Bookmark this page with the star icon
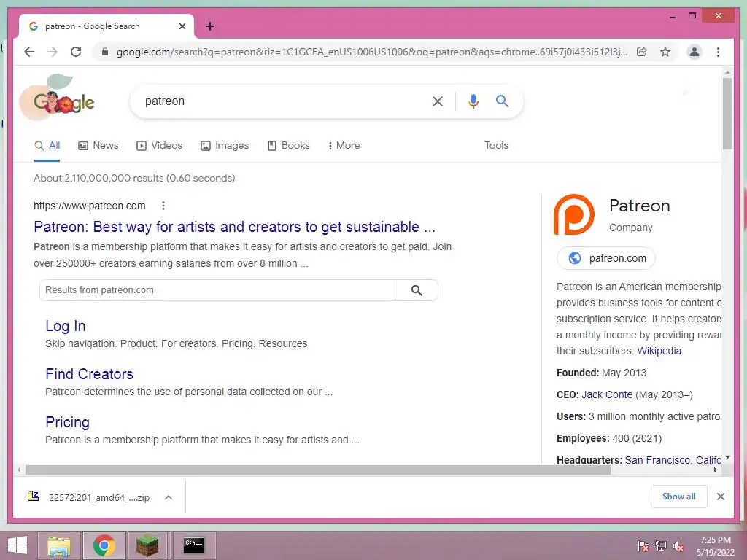Screen dimensions: 747x560 pos(665,52)
